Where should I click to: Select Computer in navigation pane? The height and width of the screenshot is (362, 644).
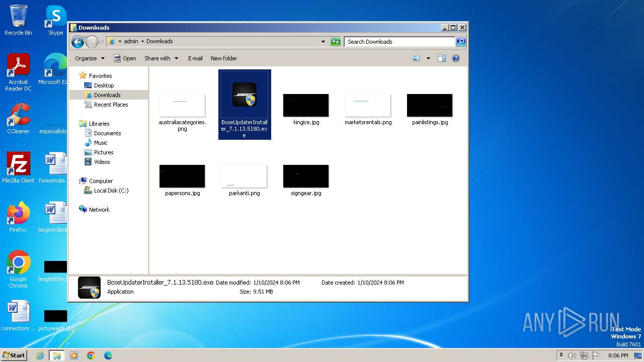pyautogui.click(x=101, y=181)
